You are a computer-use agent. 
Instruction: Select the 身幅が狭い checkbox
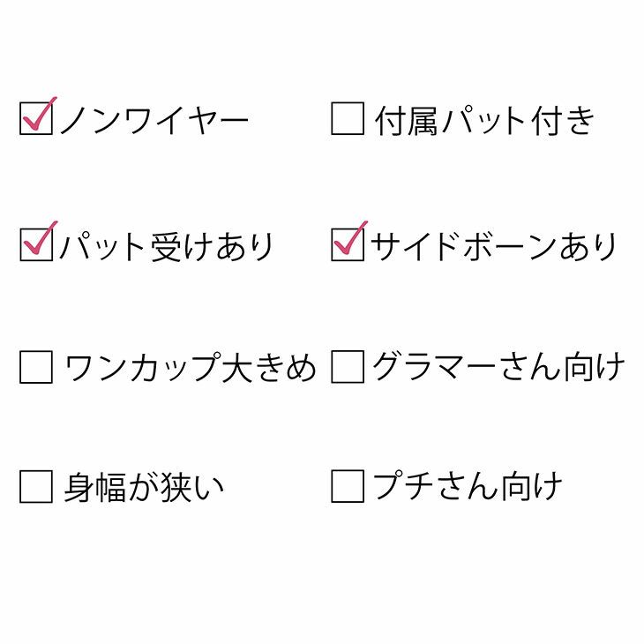pyautogui.click(x=36, y=486)
